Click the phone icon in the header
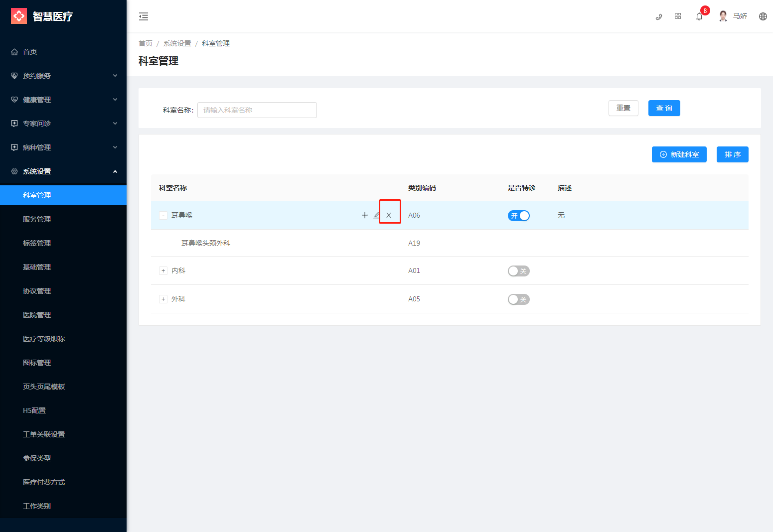Screen dimensions: 773x532 (x=659, y=16)
